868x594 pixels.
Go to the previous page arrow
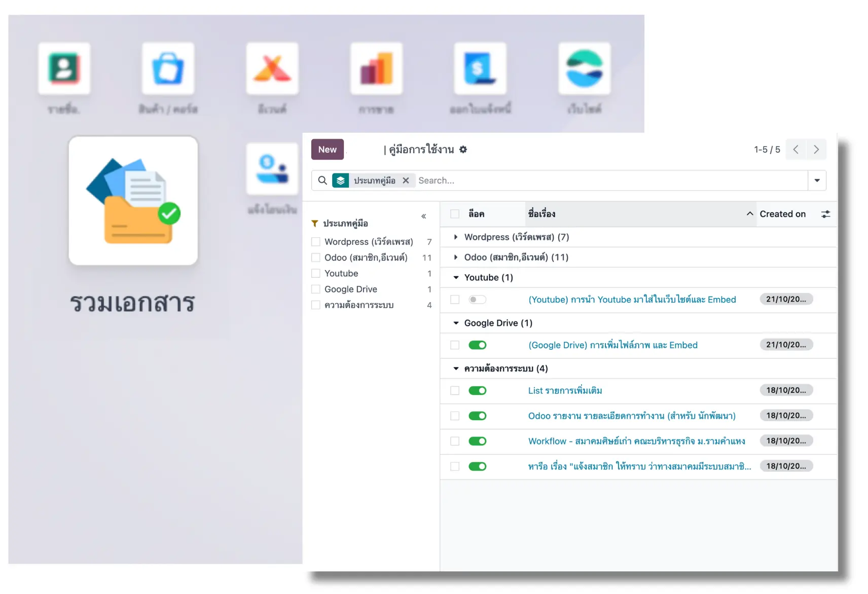(x=795, y=150)
